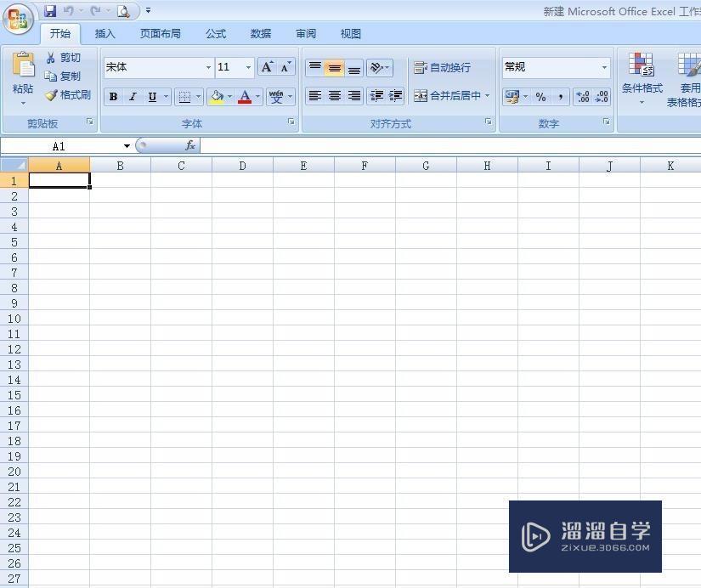Open the Insert Function (fx) icon

(190, 144)
